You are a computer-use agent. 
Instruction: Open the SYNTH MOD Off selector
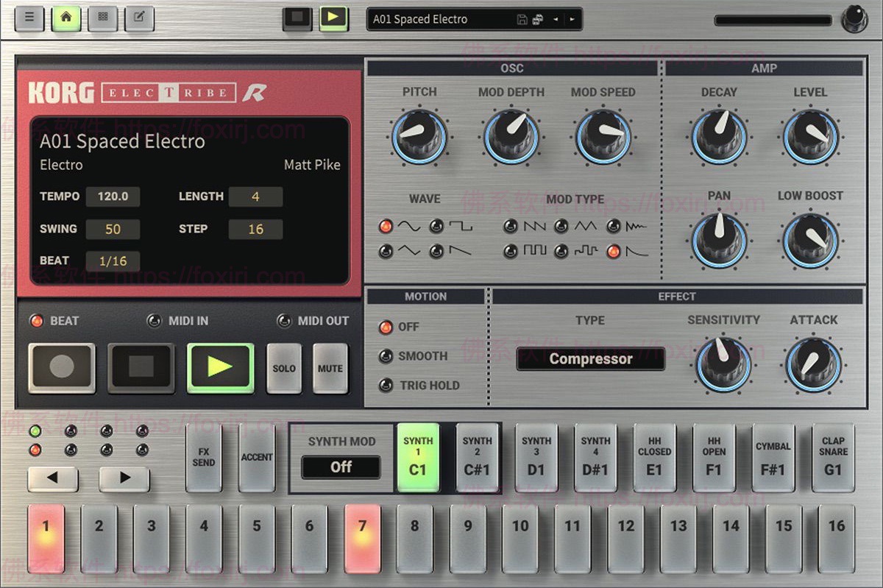341,467
